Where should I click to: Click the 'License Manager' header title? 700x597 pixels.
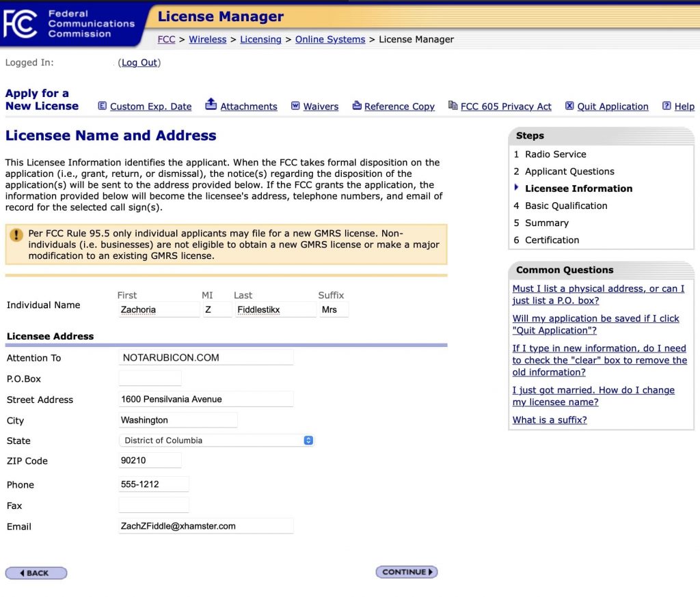(x=221, y=16)
